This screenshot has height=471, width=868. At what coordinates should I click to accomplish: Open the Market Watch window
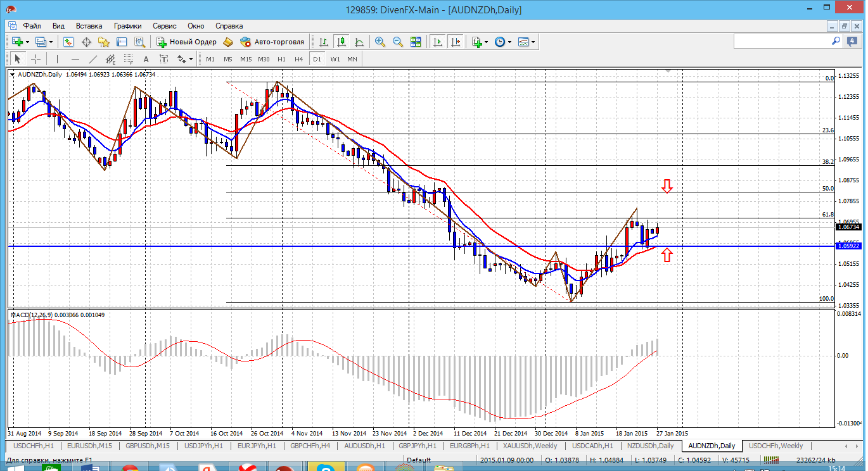[x=68, y=42]
